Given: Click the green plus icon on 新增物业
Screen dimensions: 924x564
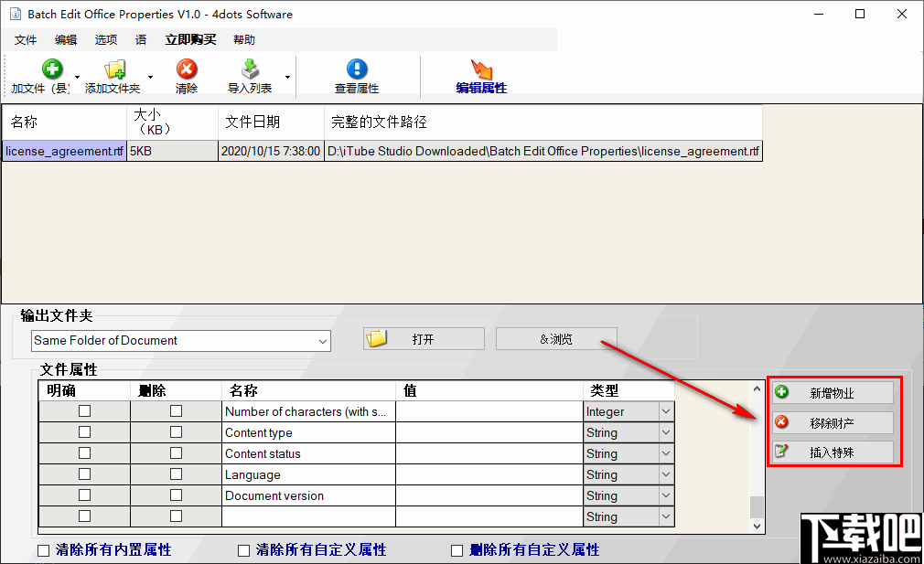Looking at the screenshot, I should 781,392.
